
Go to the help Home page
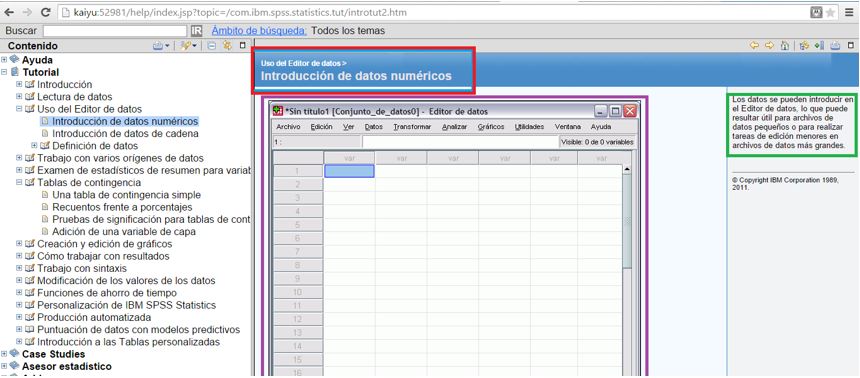tap(784, 46)
